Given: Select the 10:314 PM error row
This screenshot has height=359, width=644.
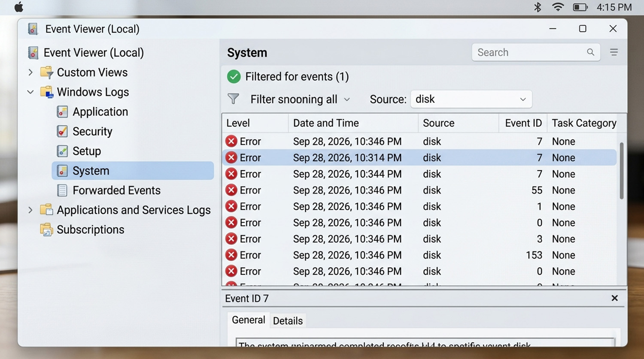Looking at the screenshot, I should [x=419, y=157].
